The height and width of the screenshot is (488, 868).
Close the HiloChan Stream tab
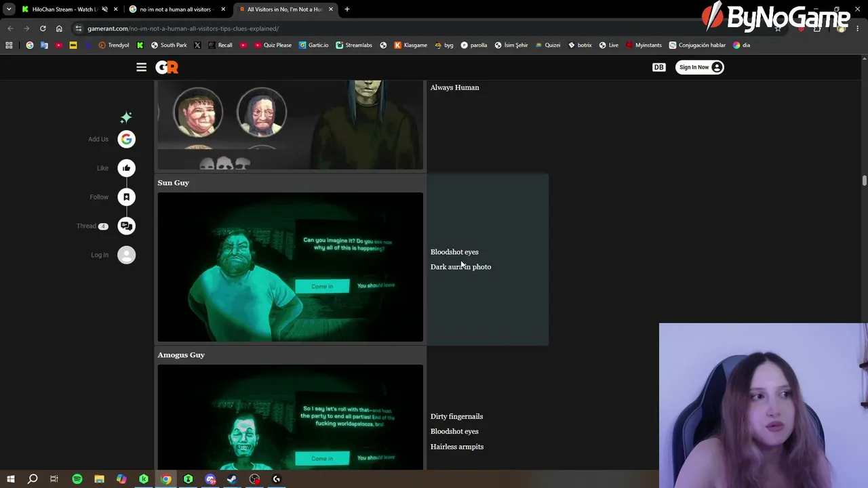[x=116, y=9]
